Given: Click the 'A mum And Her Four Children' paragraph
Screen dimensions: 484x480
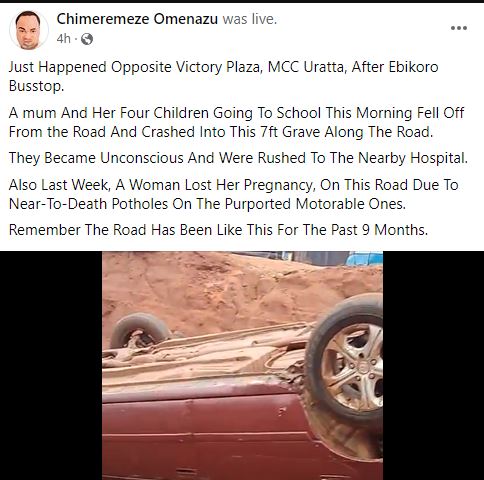Looking at the screenshot, I should point(236,122).
